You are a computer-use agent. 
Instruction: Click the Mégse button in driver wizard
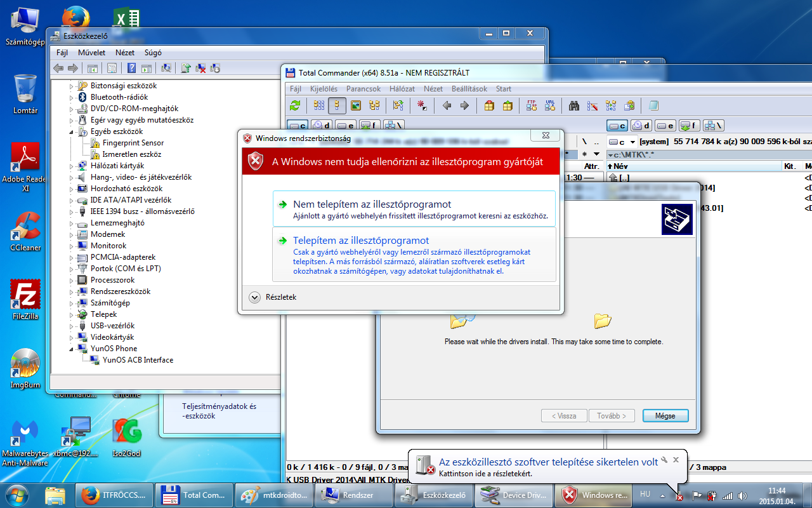[x=665, y=416]
